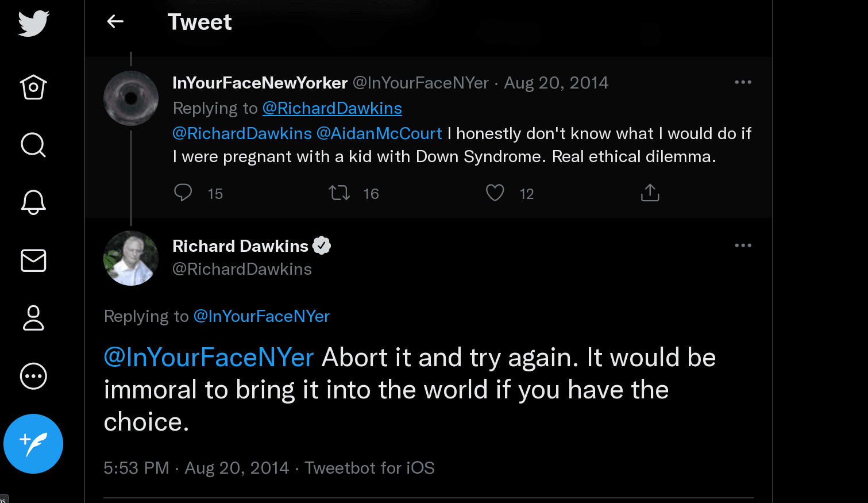Open the Notifications bell icon
Image resolution: width=868 pixels, height=503 pixels.
[33, 202]
